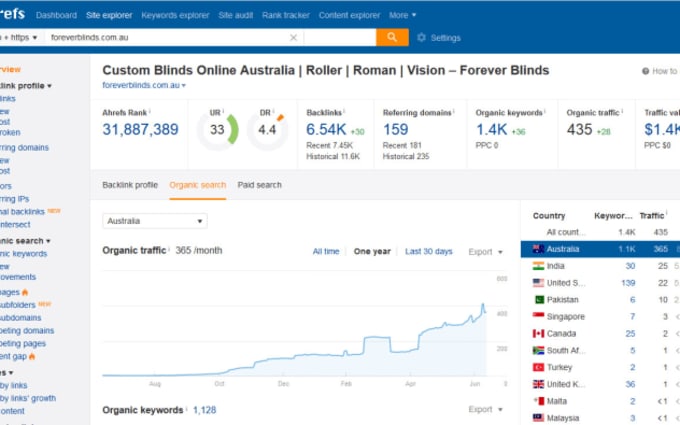Open Content explorer in the top navigation
The width and height of the screenshot is (680, 425).
tap(349, 15)
